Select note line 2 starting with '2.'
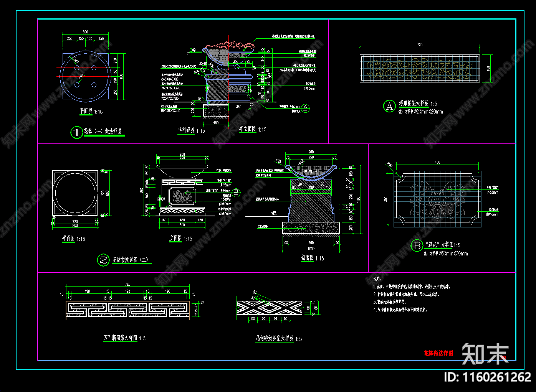This screenshot has width=536, height=392. pos(406,294)
